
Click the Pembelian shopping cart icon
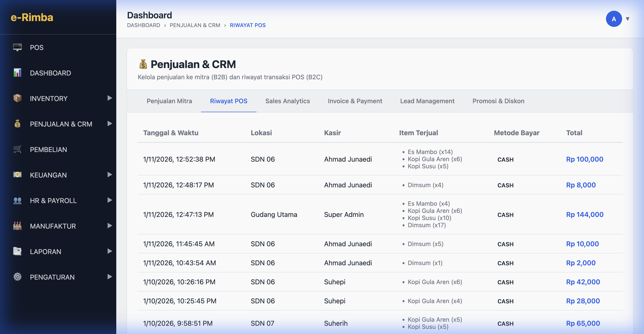[17, 149]
